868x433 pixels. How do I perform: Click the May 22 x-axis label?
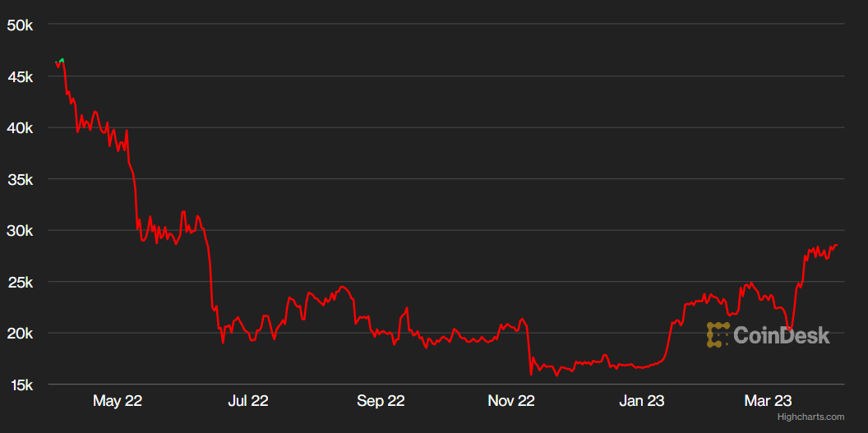point(118,401)
